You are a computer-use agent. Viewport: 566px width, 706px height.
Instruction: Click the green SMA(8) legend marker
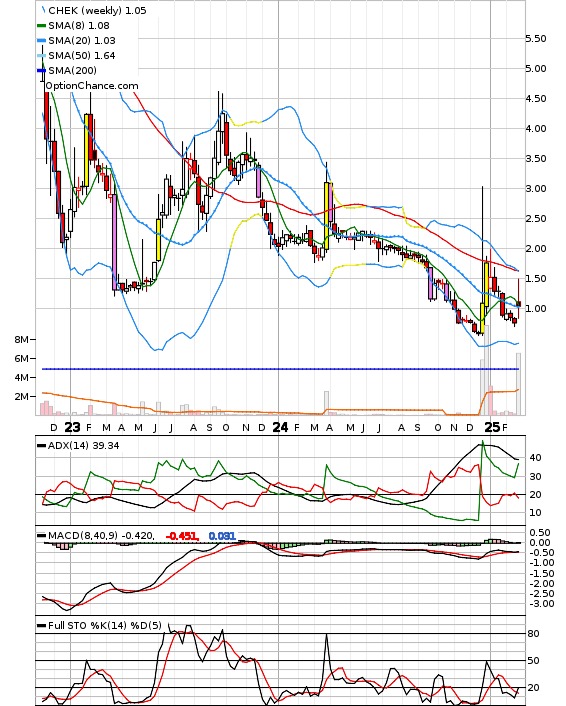(41, 26)
